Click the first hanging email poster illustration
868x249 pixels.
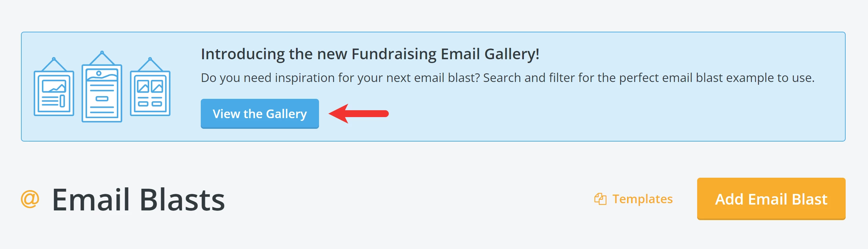(53, 93)
